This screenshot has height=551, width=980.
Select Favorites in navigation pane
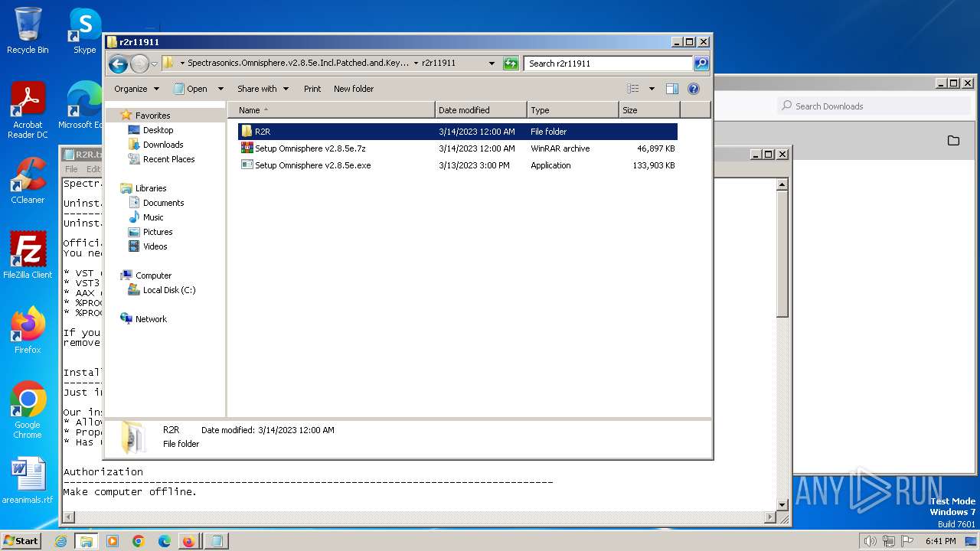(152, 116)
